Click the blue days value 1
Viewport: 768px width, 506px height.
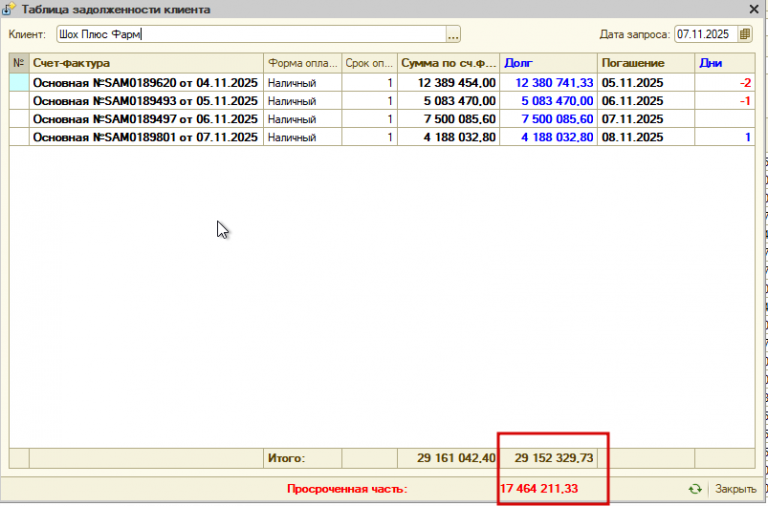[748, 137]
